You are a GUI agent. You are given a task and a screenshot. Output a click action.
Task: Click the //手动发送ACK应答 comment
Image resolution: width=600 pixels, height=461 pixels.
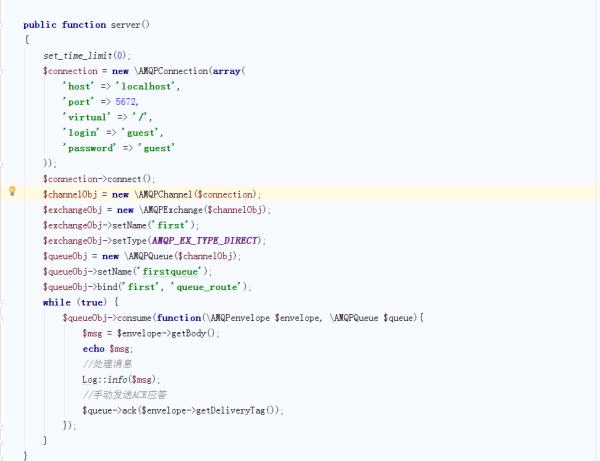(x=125, y=395)
